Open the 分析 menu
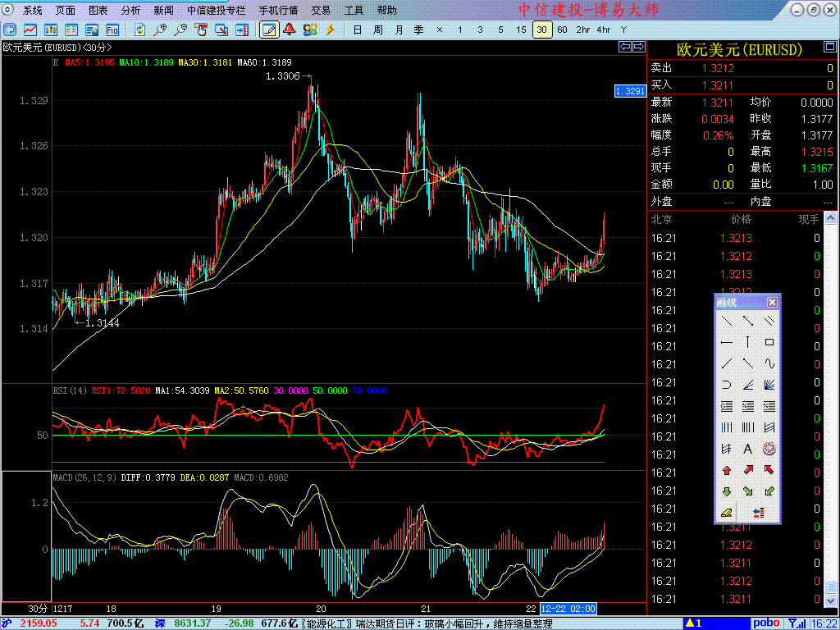The width and height of the screenshot is (840, 630). point(130,11)
